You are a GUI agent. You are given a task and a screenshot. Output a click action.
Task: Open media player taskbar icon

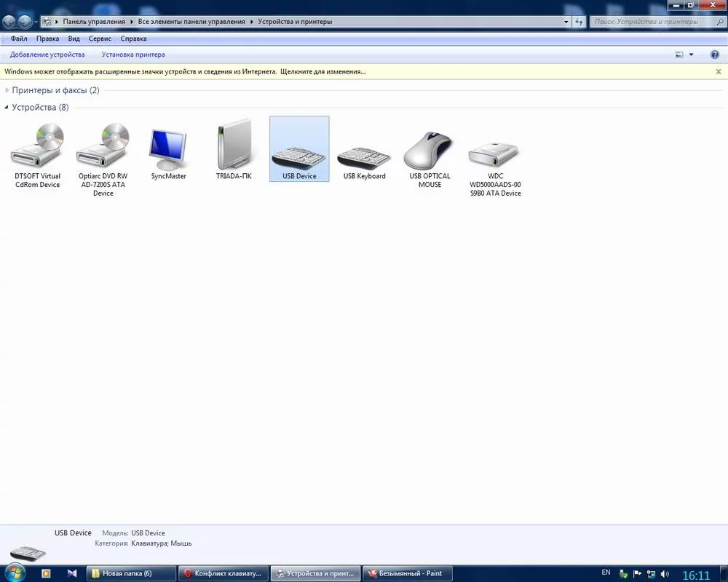[46, 574]
